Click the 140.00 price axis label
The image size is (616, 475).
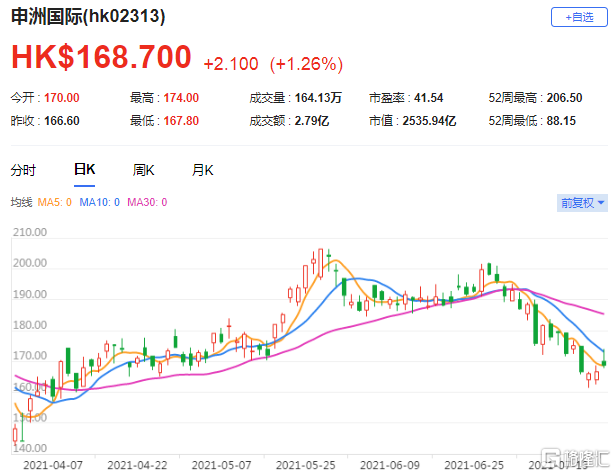pyautogui.click(x=30, y=448)
